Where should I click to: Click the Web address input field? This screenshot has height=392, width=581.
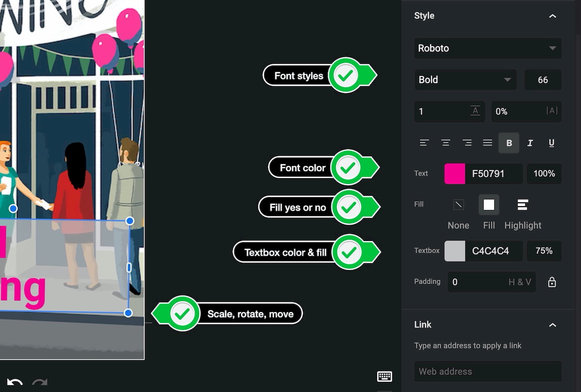click(488, 371)
